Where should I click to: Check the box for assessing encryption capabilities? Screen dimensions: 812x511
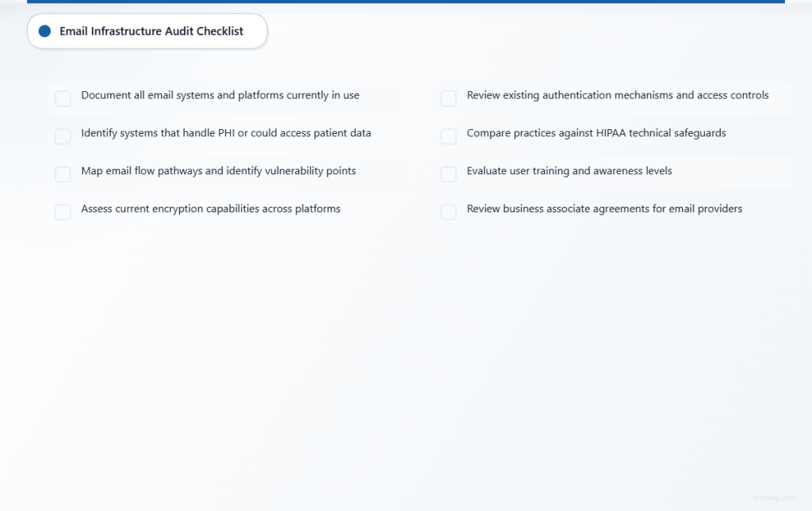63,212
